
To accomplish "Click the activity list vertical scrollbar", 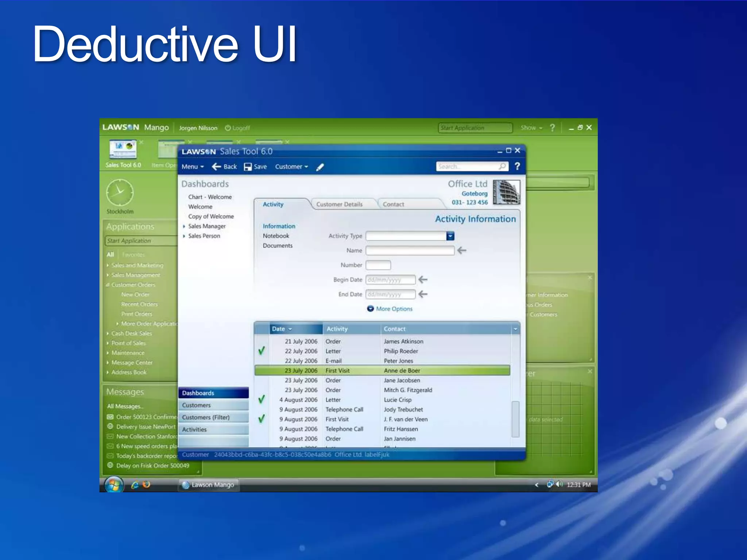I will pyautogui.click(x=515, y=419).
